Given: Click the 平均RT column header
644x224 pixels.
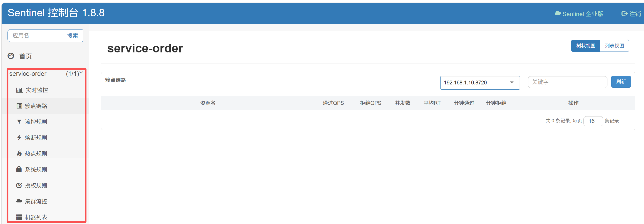Looking at the screenshot, I should tap(432, 103).
